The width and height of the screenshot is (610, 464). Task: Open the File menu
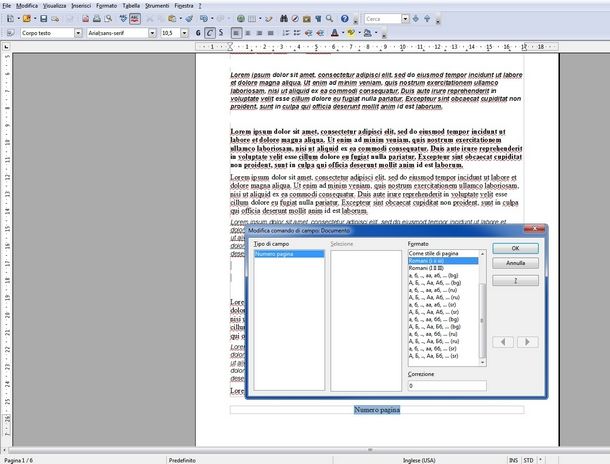7,6
